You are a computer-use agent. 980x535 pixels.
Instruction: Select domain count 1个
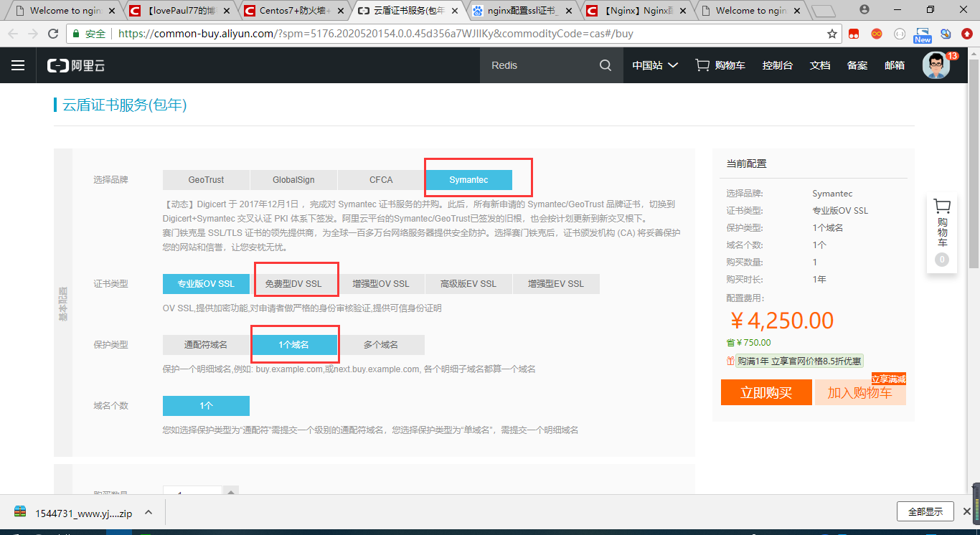(206, 406)
